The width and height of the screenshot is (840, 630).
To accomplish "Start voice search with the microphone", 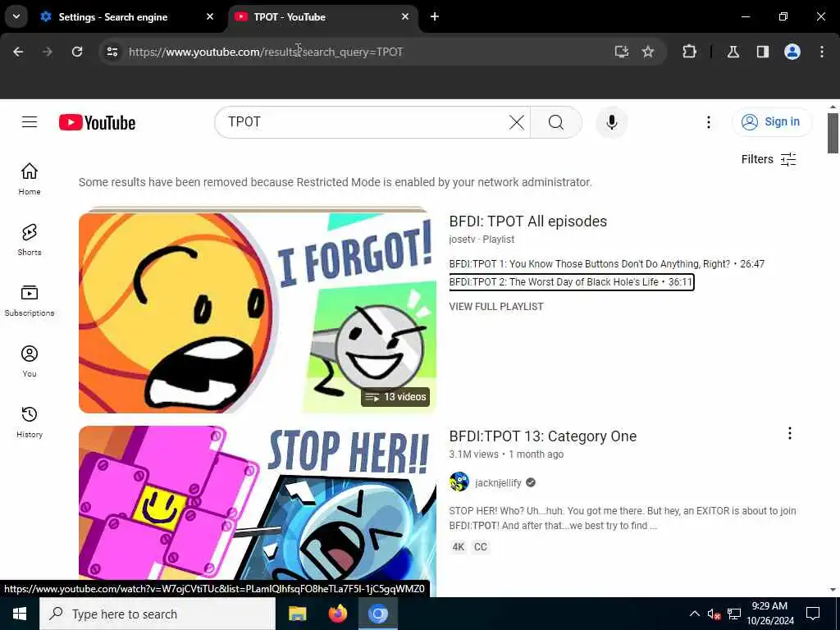I will pos(611,122).
